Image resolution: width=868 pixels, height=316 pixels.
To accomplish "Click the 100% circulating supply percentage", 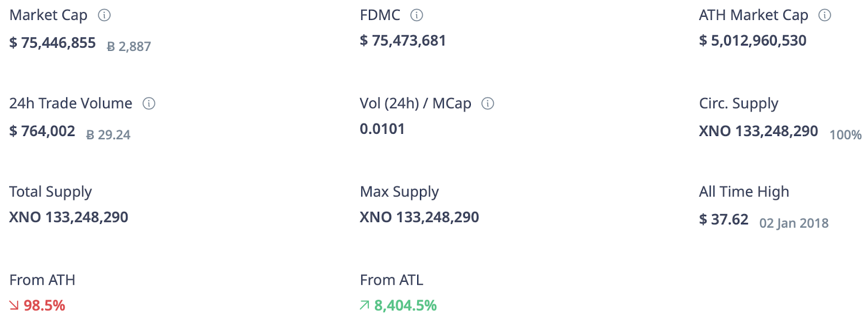I will tap(846, 135).
